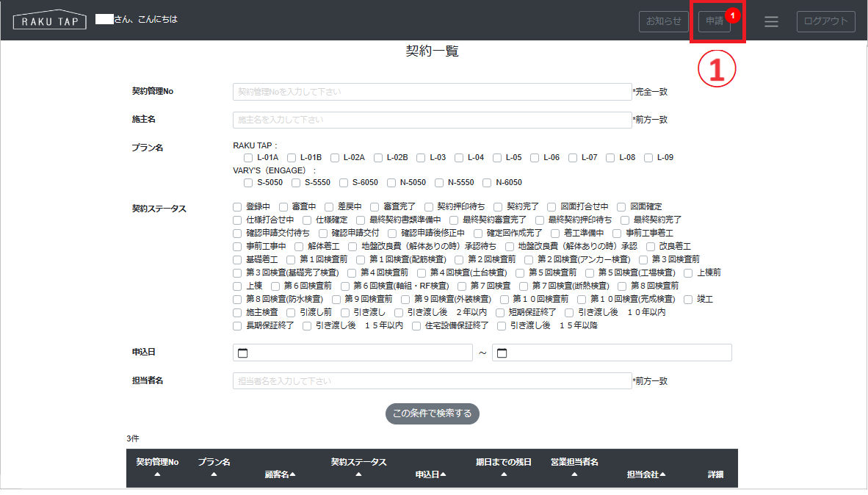868x495 pixels.
Task: Check the S-5050 plan checkbox
Action: 248,183
